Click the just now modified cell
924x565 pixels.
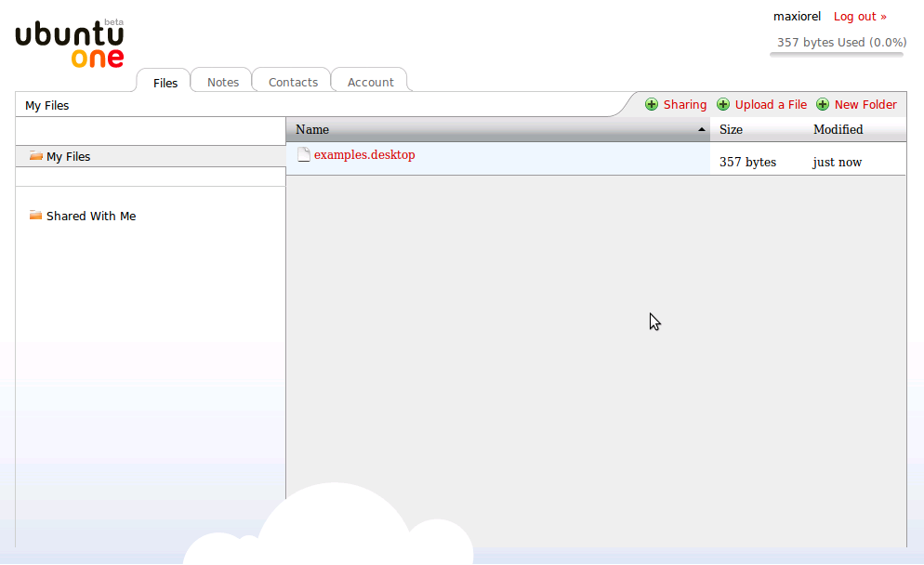pos(837,162)
